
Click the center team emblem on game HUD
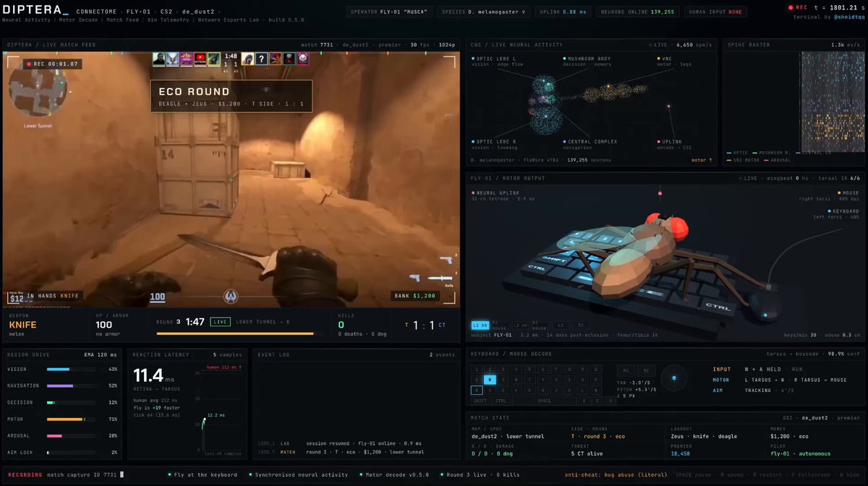pos(231,295)
